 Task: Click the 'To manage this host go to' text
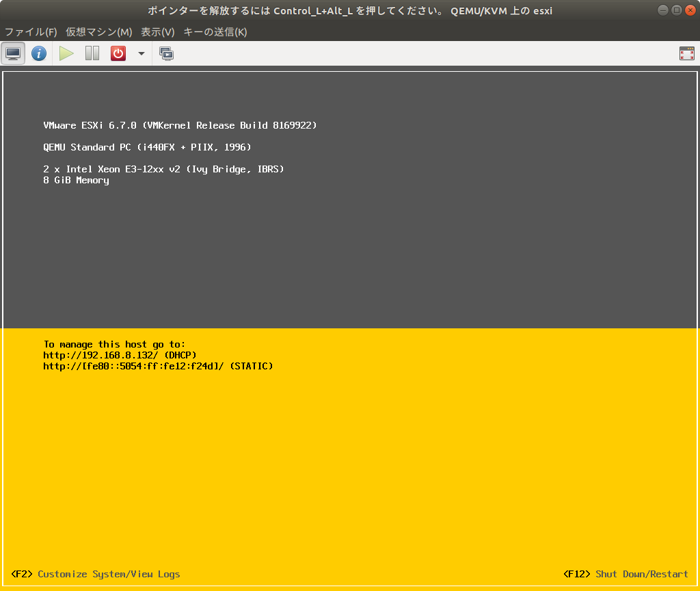click(114, 345)
